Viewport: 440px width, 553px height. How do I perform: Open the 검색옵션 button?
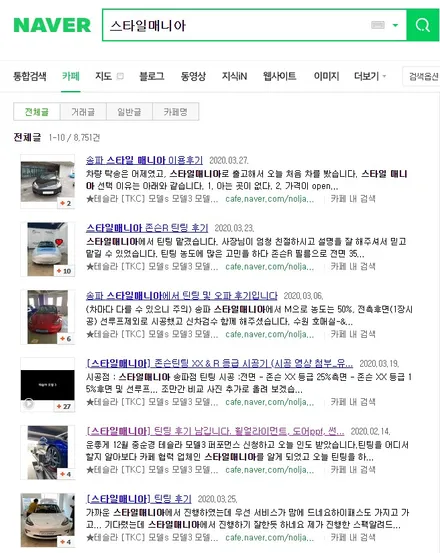[x=422, y=76]
